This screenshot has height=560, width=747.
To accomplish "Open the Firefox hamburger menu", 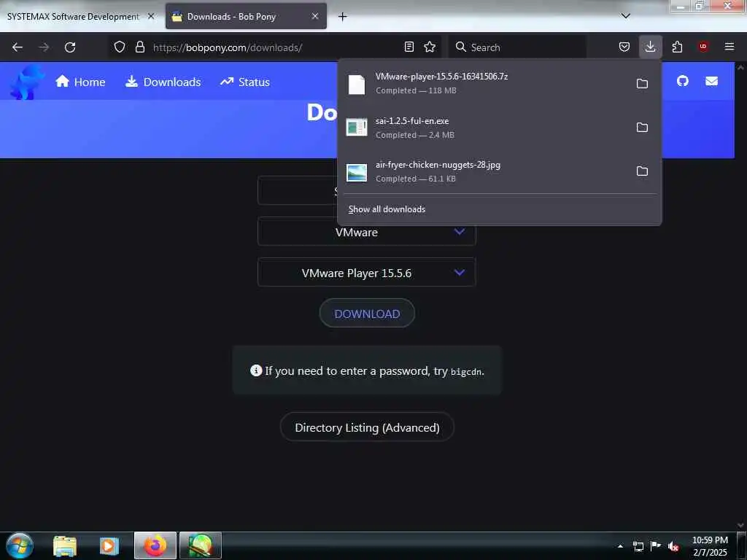I will (x=729, y=47).
